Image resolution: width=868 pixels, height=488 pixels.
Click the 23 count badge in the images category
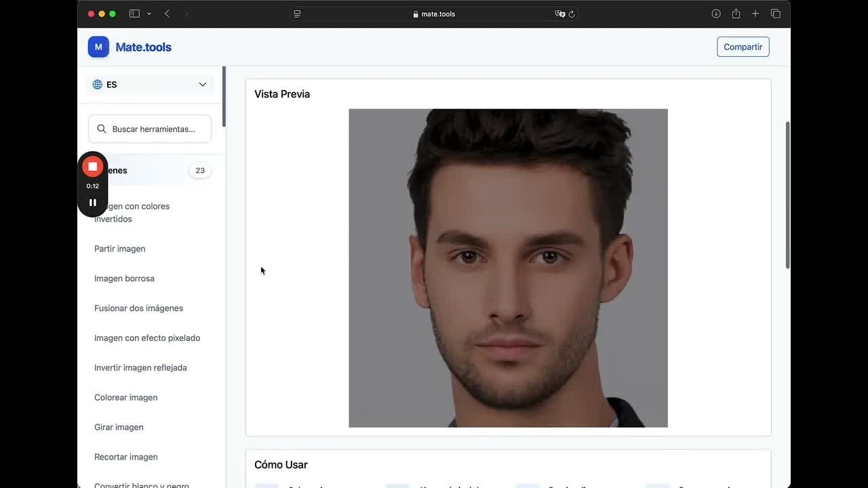coord(200,171)
